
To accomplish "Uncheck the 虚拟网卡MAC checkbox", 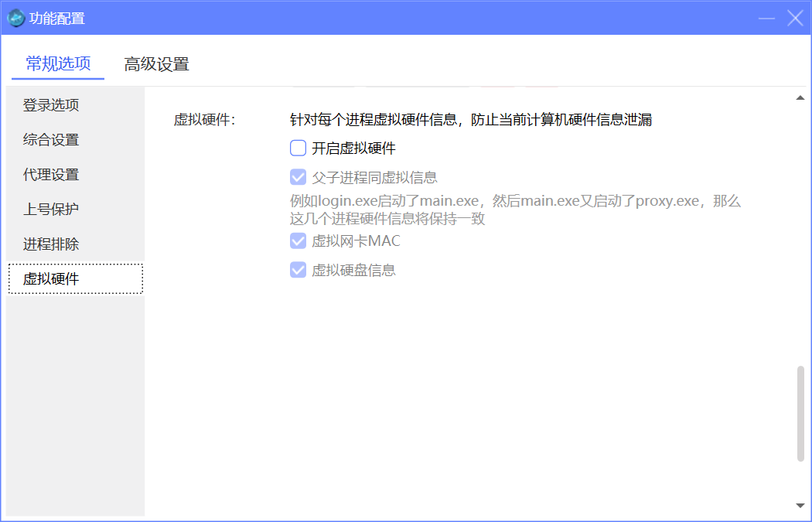I will point(299,241).
